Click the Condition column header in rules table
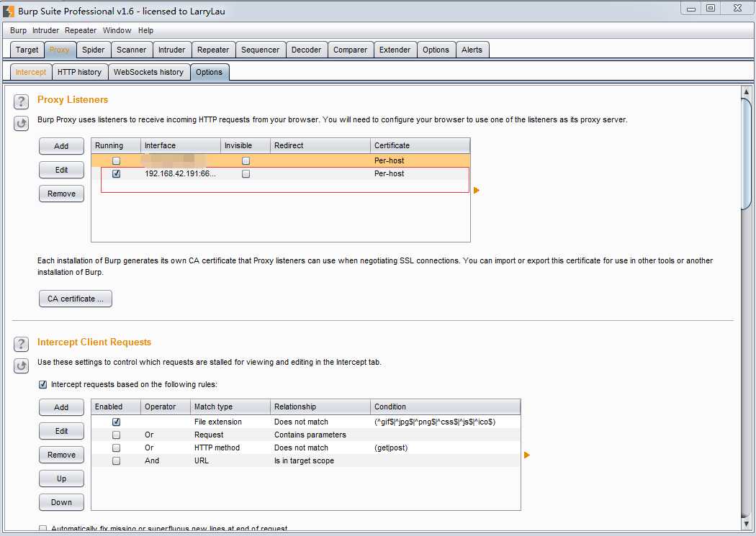Image resolution: width=756 pixels, height=536 pixels. click(x=446, y=406)
